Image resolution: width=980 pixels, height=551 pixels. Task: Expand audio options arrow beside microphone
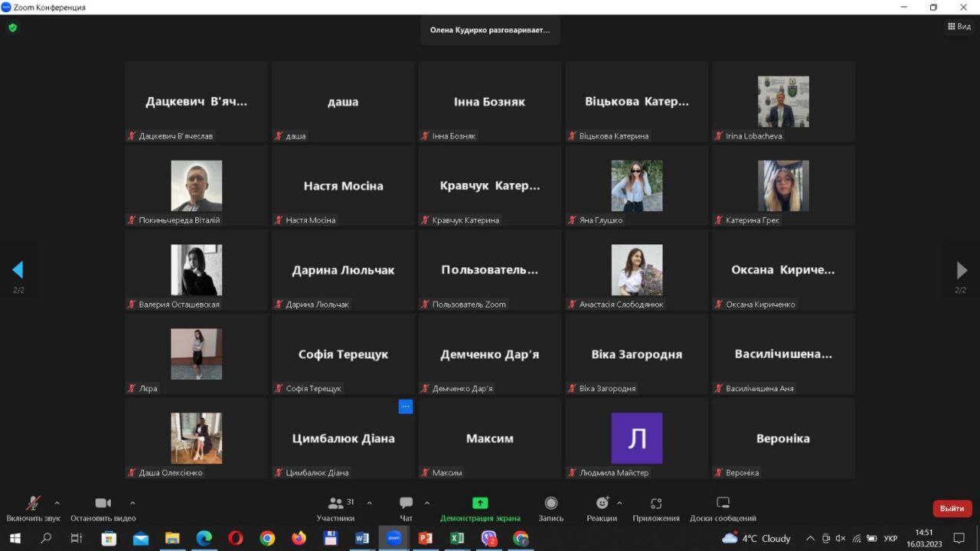click(57, 503)
